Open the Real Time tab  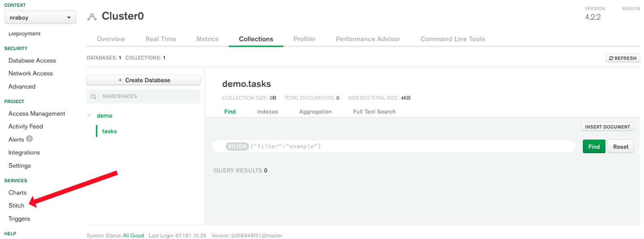[161, 39]
